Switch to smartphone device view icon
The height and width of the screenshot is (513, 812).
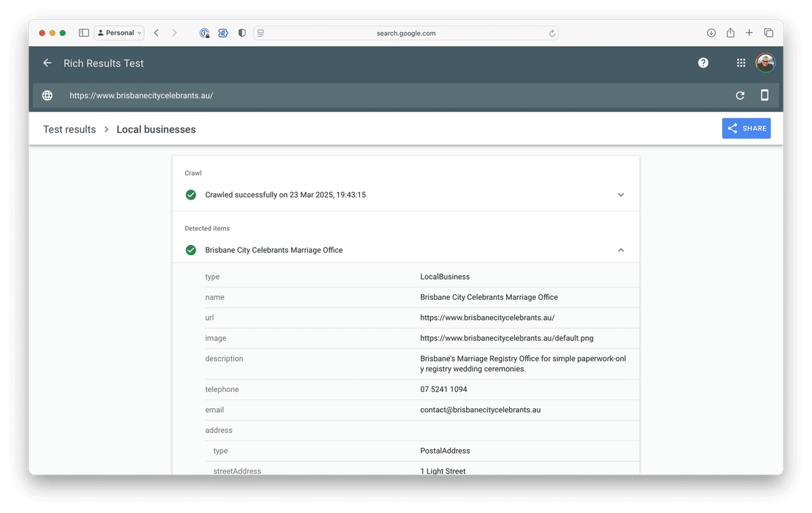point(765,95)
